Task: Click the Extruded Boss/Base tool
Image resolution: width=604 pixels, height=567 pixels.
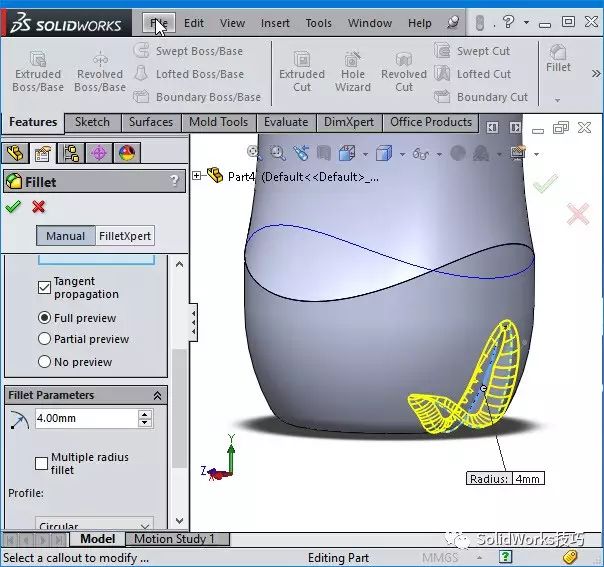Action: (38, 72)
